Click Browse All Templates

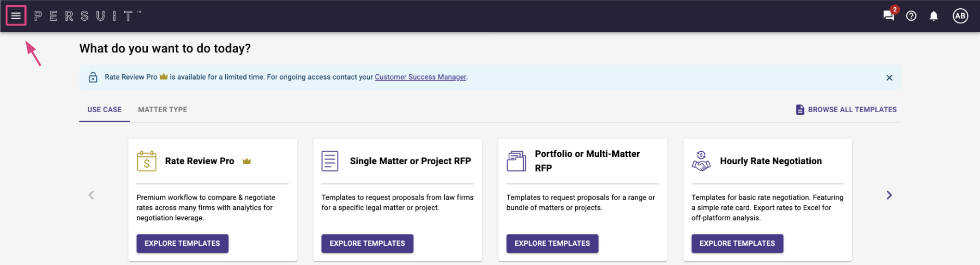coord(846,110)
